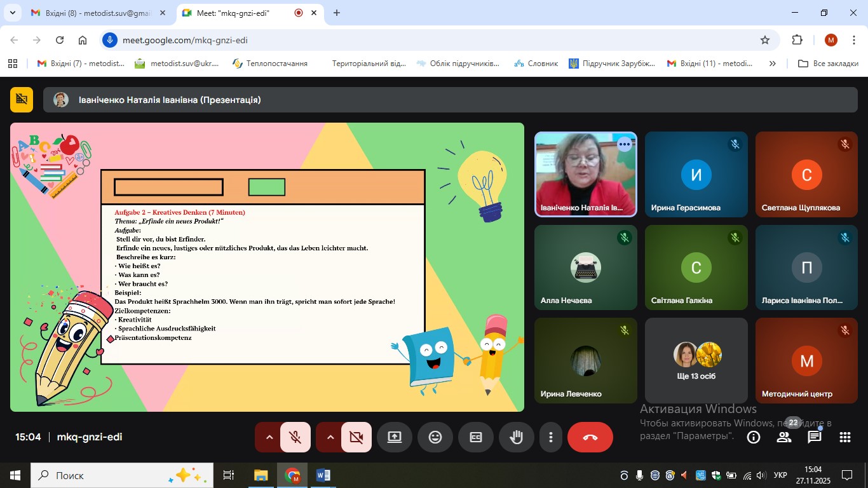Screen dimensions: 868x488
Task: Expand the video settings chevron
Action: 330,437
